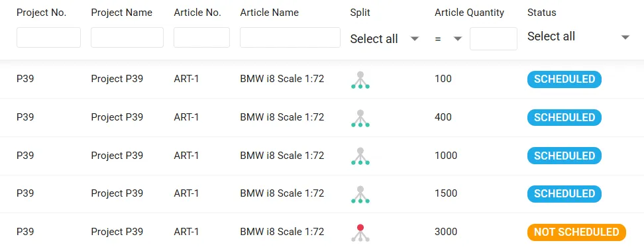
Task: Click P39 in the quantity 100 row
Action: [25, 79]
